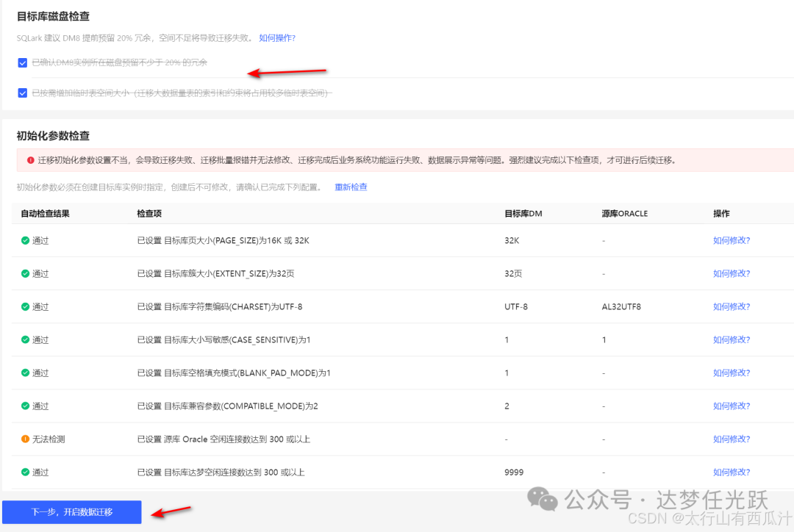Uncheck the DM8 disk 20% reserve confirmation checkbox

[x=22, y=62]
